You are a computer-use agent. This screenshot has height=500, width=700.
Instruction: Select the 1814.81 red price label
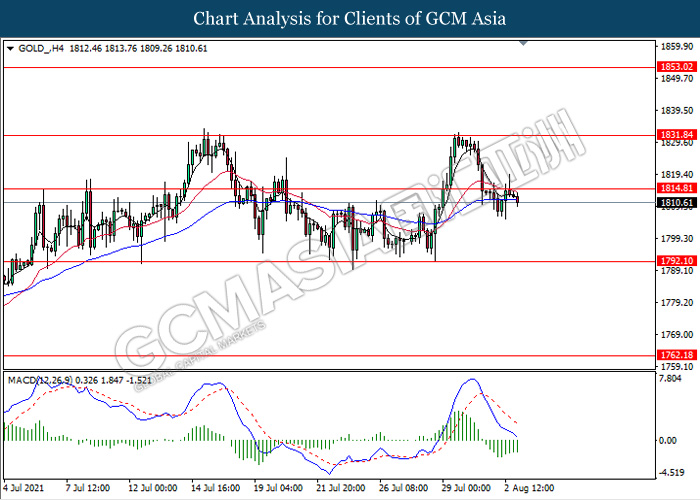point(677,188)
